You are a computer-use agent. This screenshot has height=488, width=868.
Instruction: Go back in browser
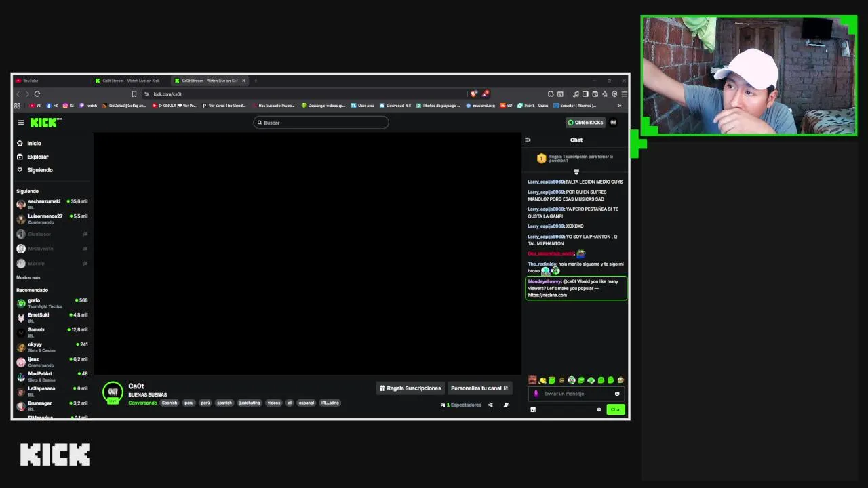pos(18,94)
